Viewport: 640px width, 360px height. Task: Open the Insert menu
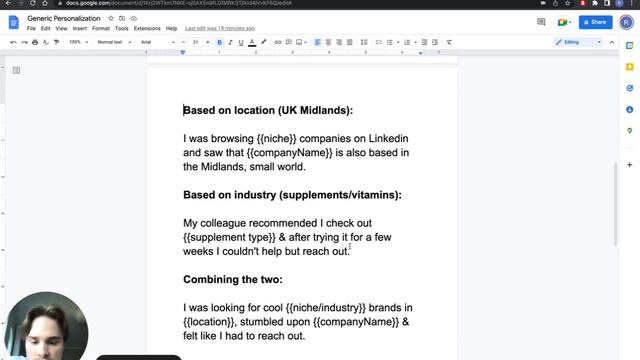click(x=80, y=29)
